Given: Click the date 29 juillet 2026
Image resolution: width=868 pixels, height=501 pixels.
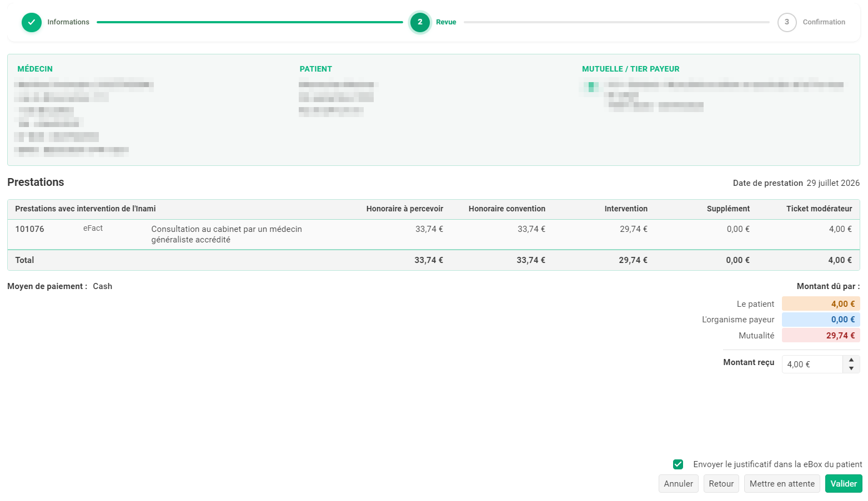Looking at the screenshot, I should [833, 183].
